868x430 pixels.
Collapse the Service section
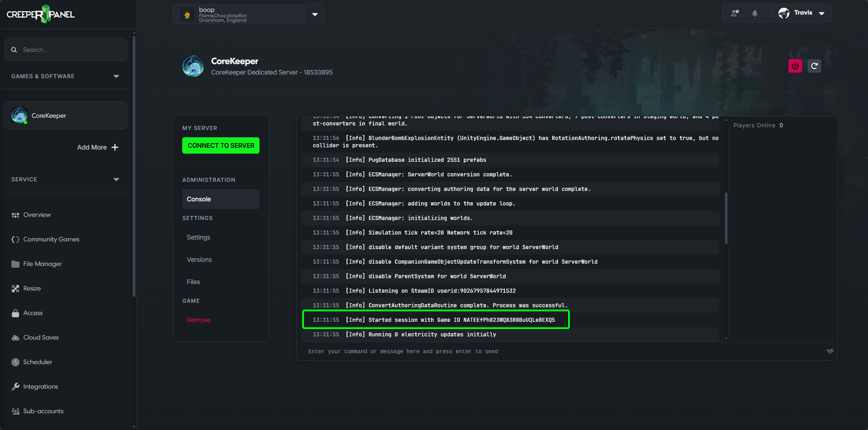coord(116,180)
